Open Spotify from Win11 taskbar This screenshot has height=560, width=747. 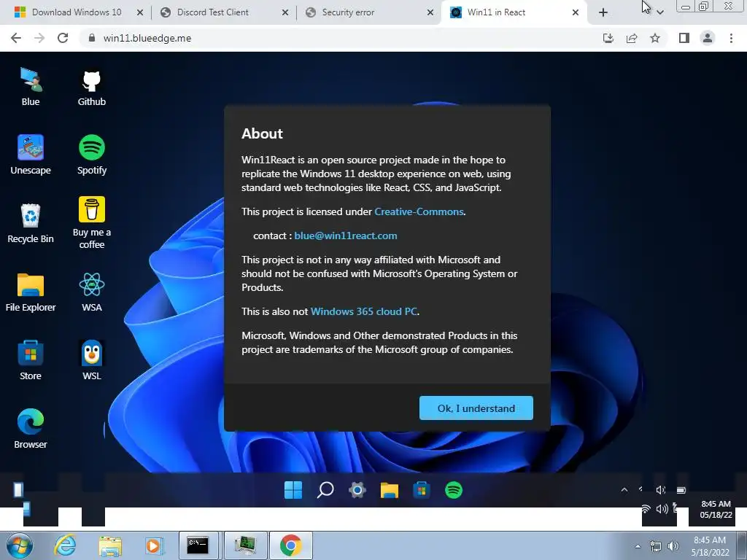tap(454, 490)
